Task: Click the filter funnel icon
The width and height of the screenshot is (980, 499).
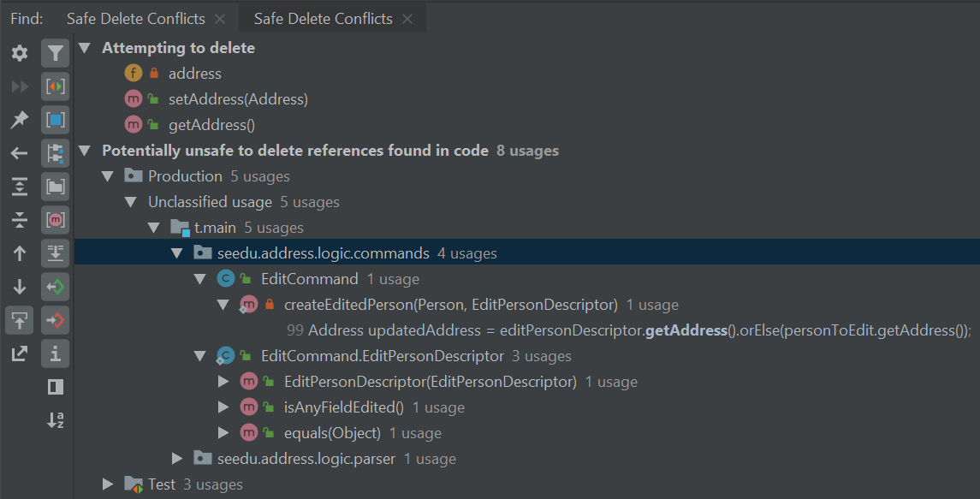Action: point(56,54)
